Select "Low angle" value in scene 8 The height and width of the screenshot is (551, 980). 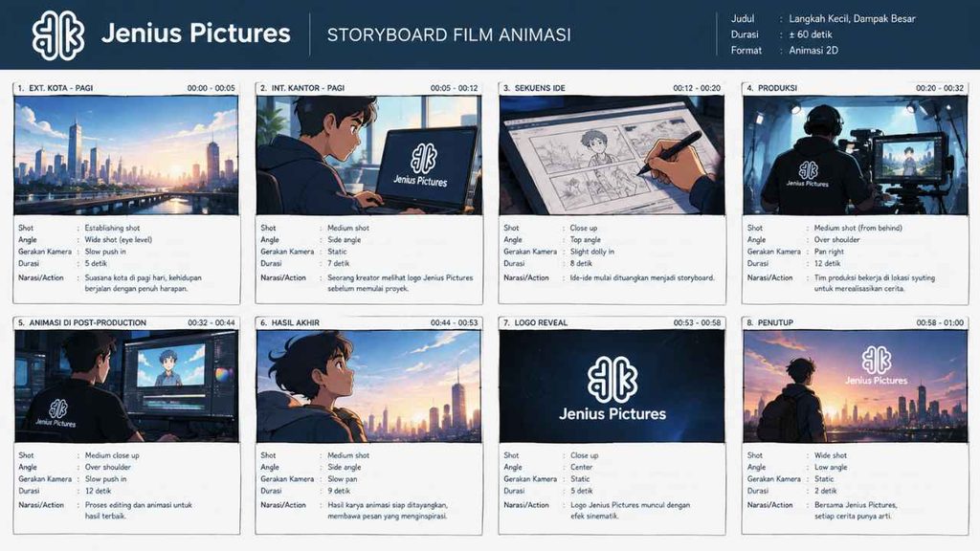(x=831, y=467)
